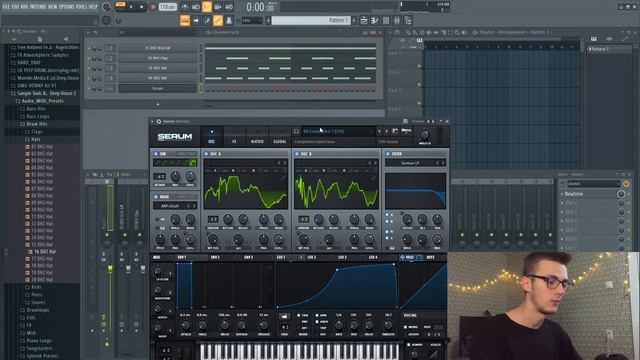Viewport: 640px width, 360px height.
Task: Switch to Serum FX tab
Action: coord(234,137)
